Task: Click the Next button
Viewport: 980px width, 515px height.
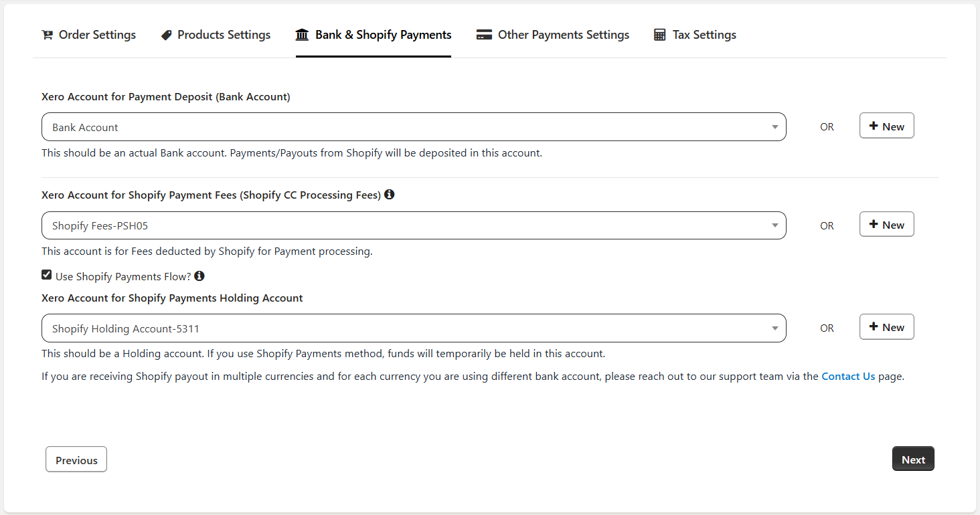Action: [x=913, y=459]
